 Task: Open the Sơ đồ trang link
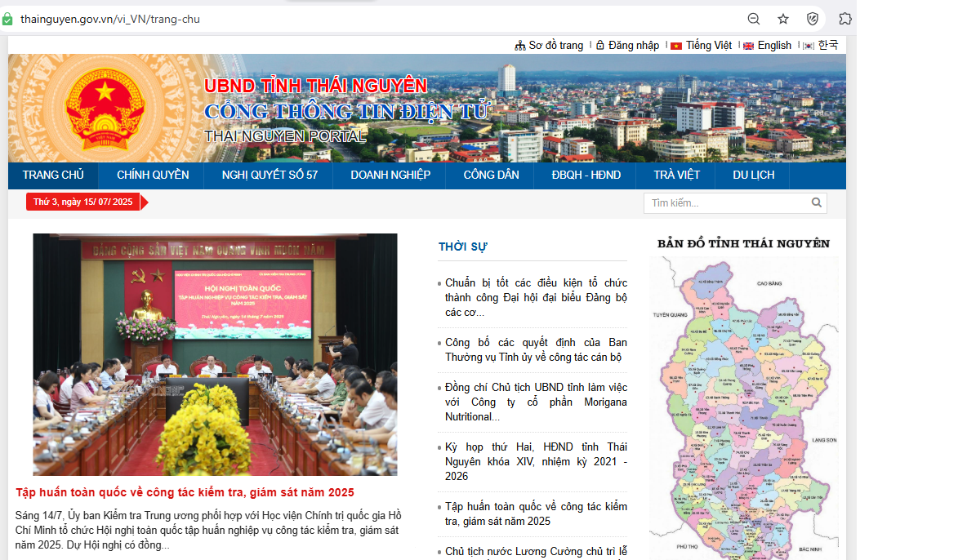[x=555, y=45]
